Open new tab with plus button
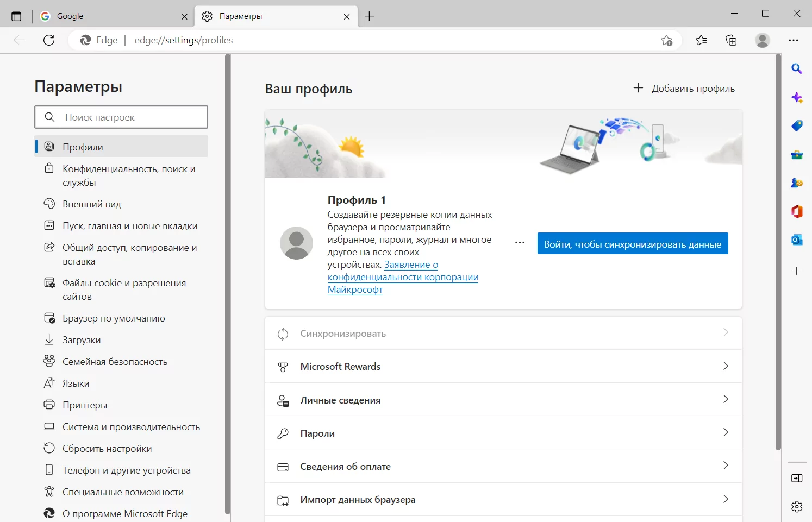Screen dimensions: 812x522 369,16
